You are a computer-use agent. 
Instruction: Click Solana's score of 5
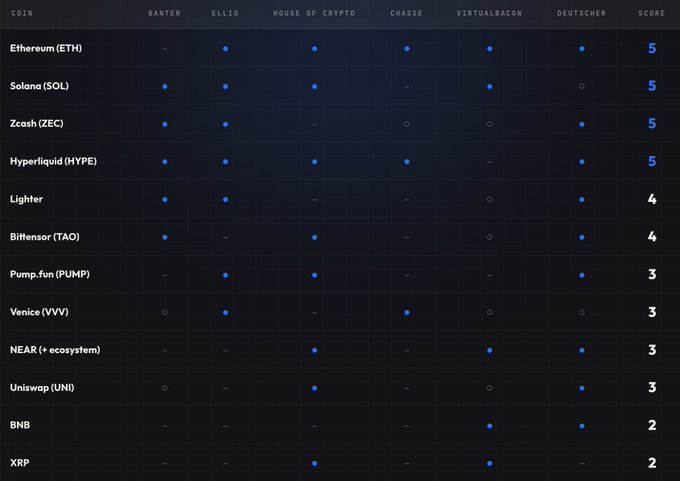(652, 86)
